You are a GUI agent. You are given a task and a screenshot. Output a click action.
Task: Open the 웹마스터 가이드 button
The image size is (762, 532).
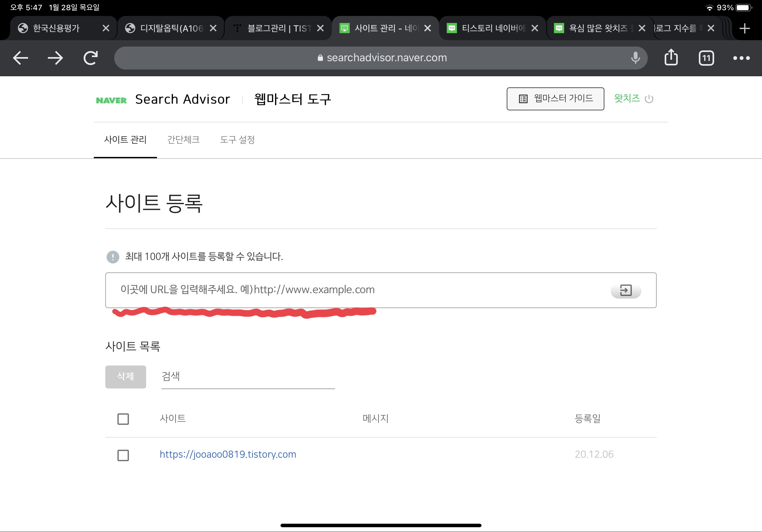tap(555, 99)
